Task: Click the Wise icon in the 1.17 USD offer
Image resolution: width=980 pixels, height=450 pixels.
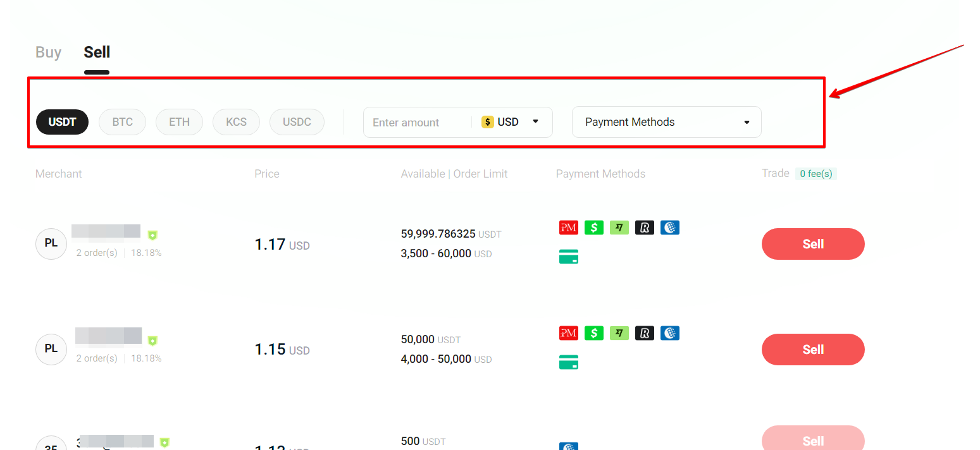Action: 619,228
